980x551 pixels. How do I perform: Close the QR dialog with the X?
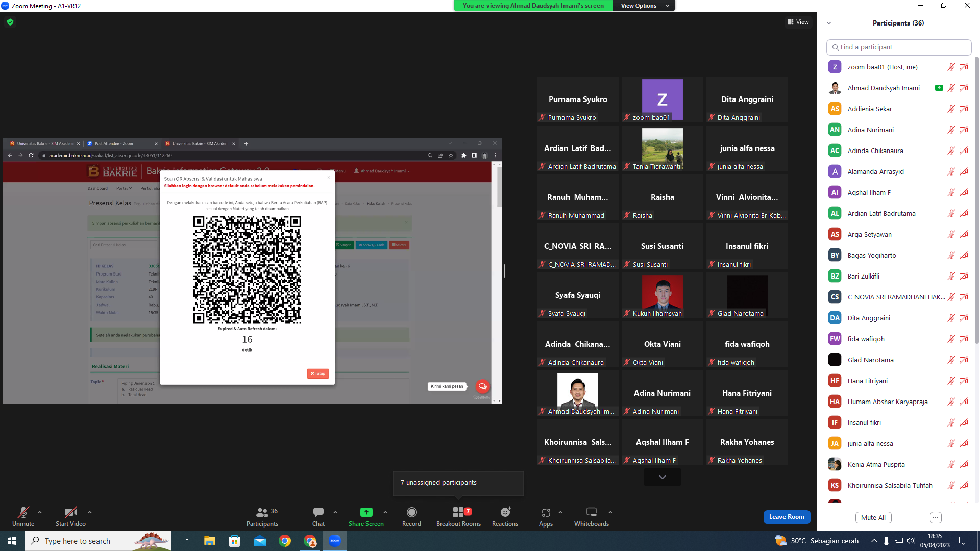(x=329, y=178)
